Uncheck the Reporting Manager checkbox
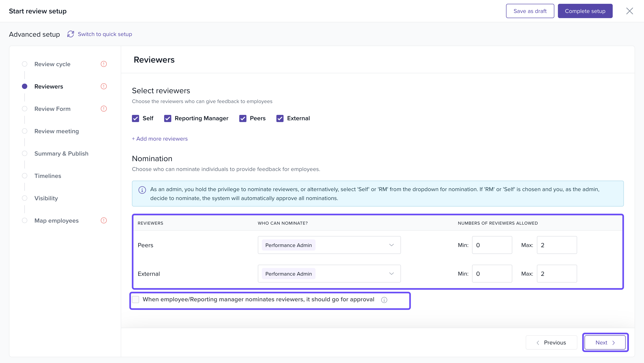The height and width of the screenshot is (363, 644). point(167,118)
